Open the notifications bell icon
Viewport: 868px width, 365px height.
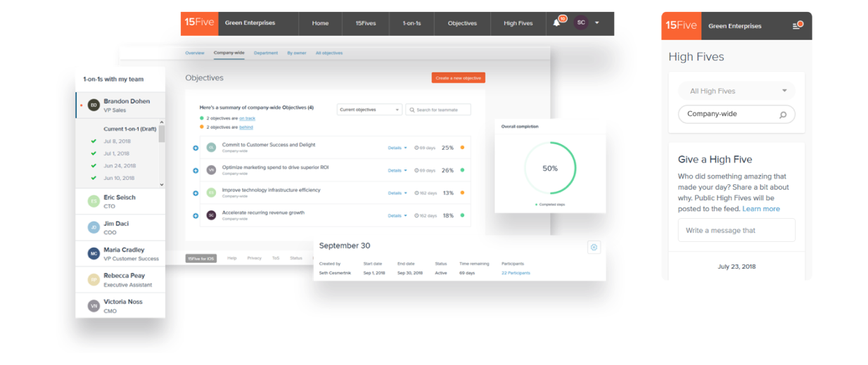click(556, 23)
